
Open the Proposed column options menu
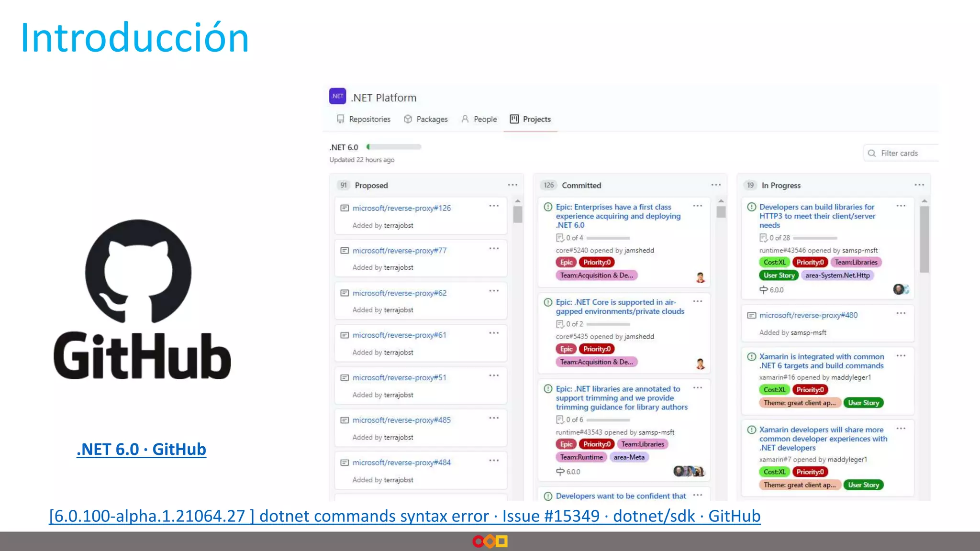click(x=512, y=185)
